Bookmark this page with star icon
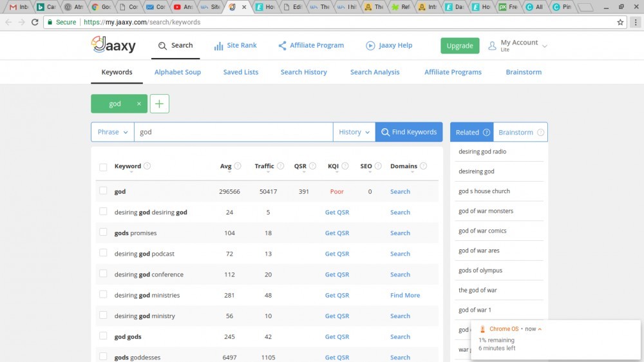The height and width of the screenshot is (362, 644). coord(620,22)
